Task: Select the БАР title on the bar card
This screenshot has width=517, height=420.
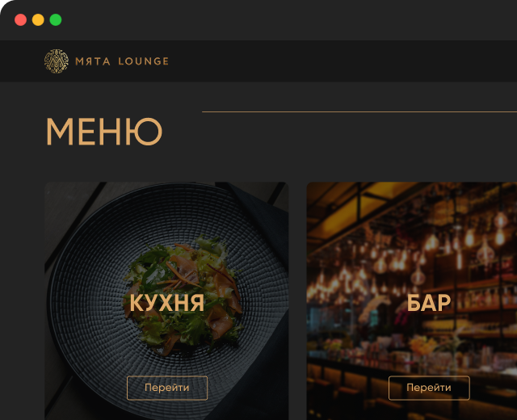Action: click(x=429, y=303)
